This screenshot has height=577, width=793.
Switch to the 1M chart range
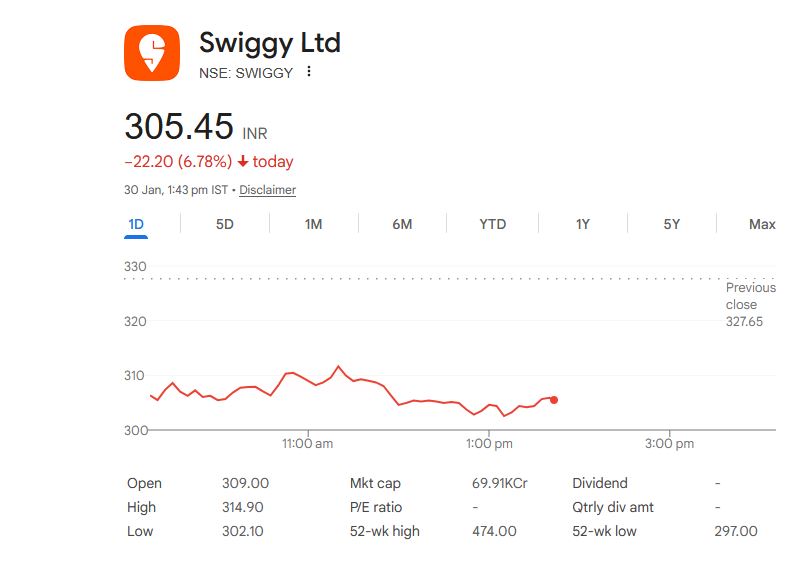click(313, 224)
